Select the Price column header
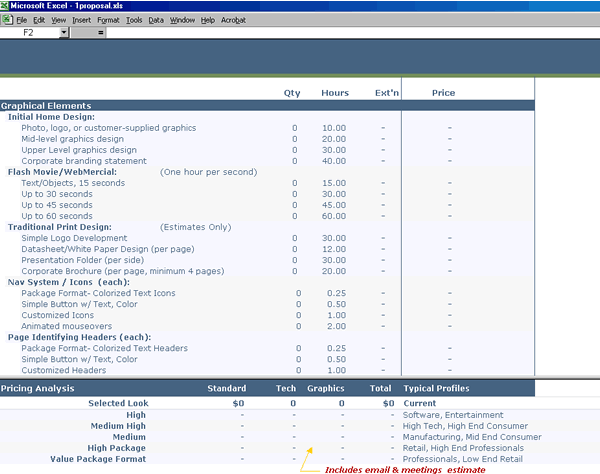 [x=443, y=93]
